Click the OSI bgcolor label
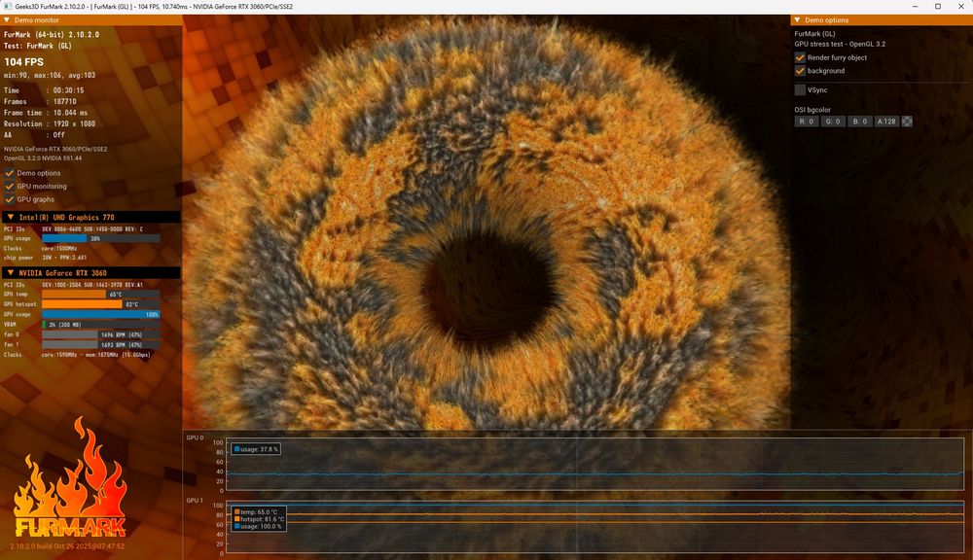 click(812, 110)
